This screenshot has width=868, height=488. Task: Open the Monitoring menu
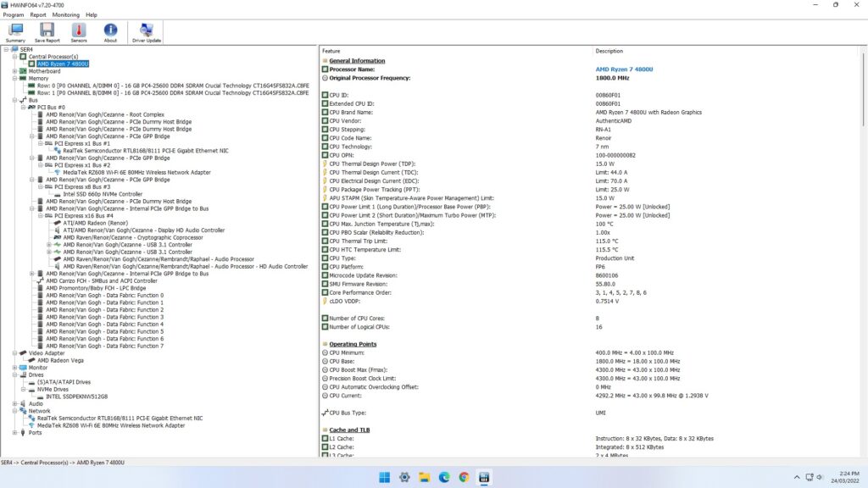point(66,14)
